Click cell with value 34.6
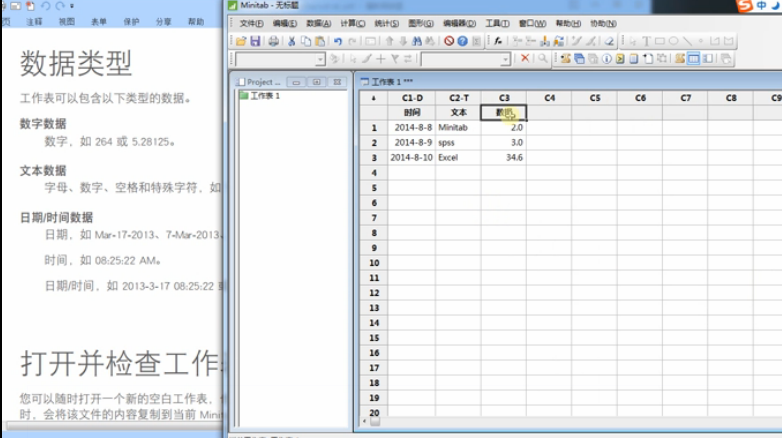The height and width of the screenshot is (438, 782). [x=504, y=158]
